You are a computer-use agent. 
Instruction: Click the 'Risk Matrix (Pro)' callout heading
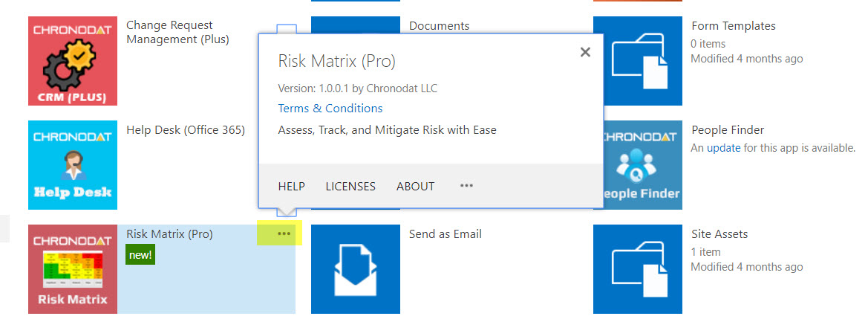[336, 61]
